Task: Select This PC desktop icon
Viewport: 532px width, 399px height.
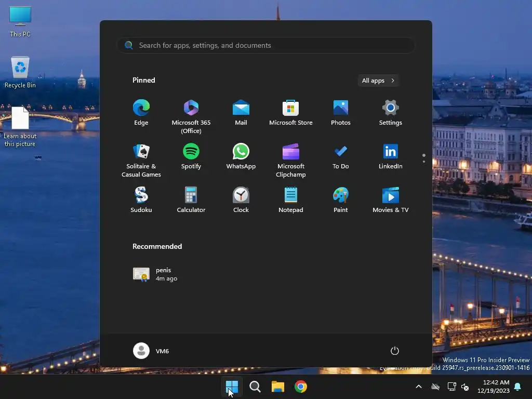Action: (x=20, y=21)
